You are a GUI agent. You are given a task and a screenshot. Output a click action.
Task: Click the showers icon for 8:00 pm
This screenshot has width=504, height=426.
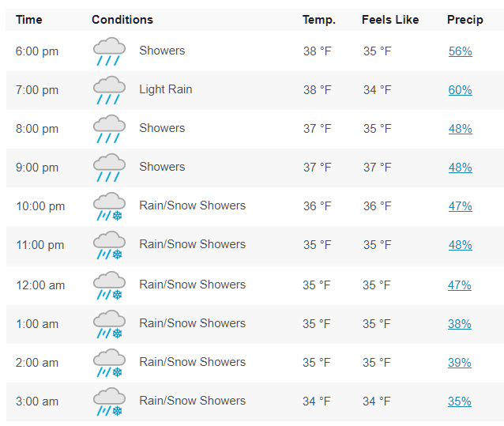[x=109, y=129]
